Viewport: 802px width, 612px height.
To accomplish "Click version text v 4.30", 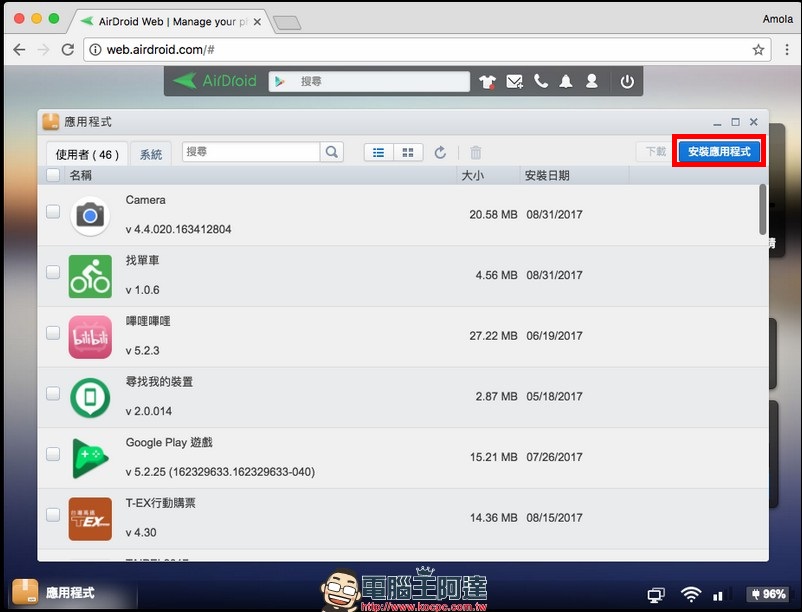I will pos(141,532).
